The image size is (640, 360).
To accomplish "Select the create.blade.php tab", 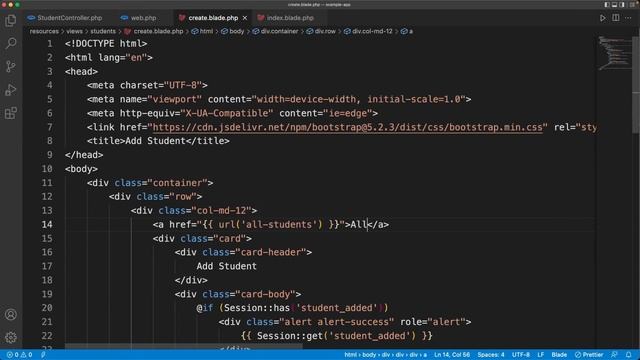I will pos(212,18).
